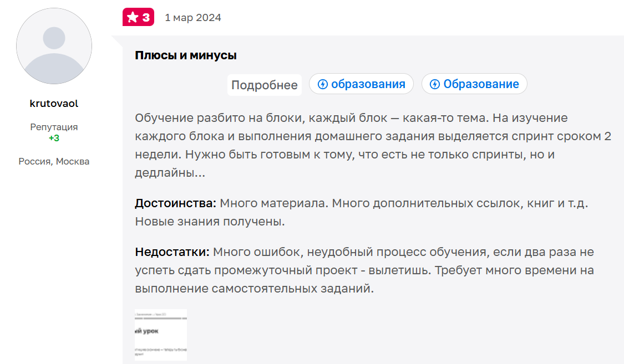This screenshot has width=624, height=364.
Task: Click the rating number 3 in the badge
Action: click(x=146, y=18)
